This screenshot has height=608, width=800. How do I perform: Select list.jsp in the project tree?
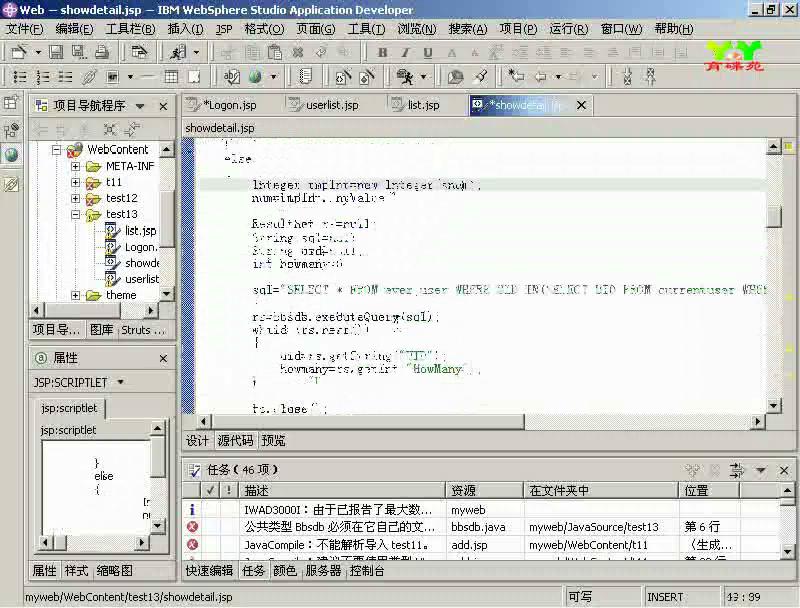(140, 231)
